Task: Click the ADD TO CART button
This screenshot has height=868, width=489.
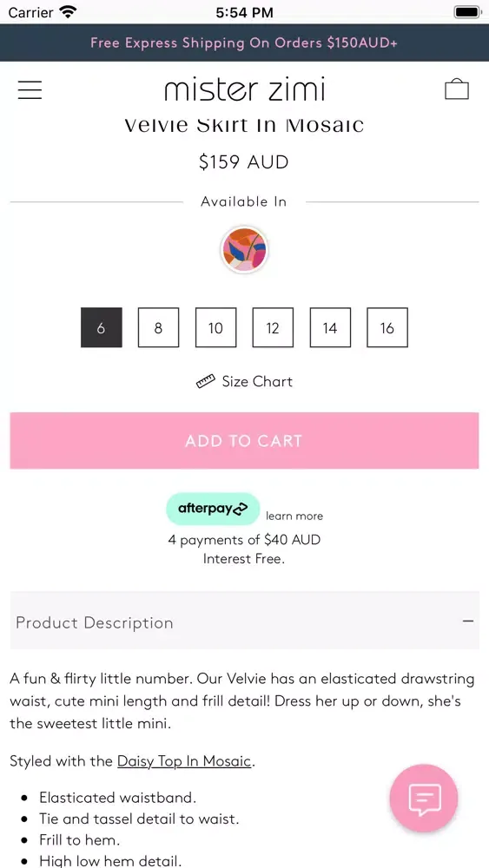Action: [x=244, y=441]
